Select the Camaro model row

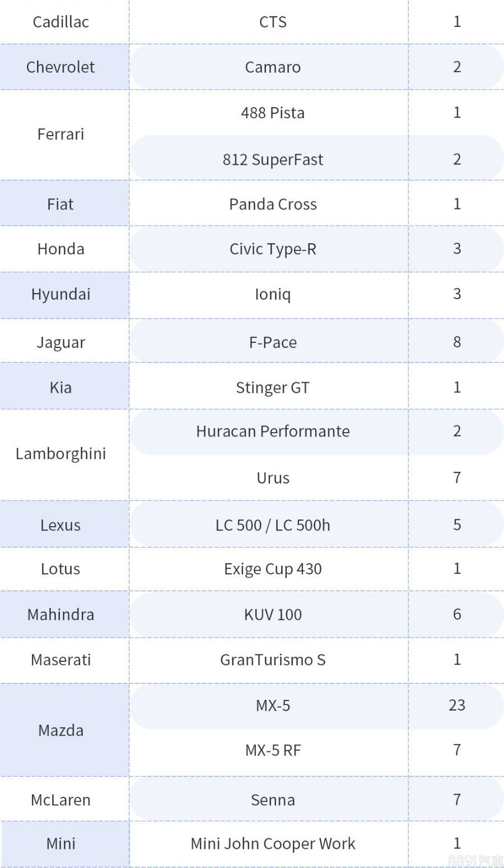pos(273,67)
